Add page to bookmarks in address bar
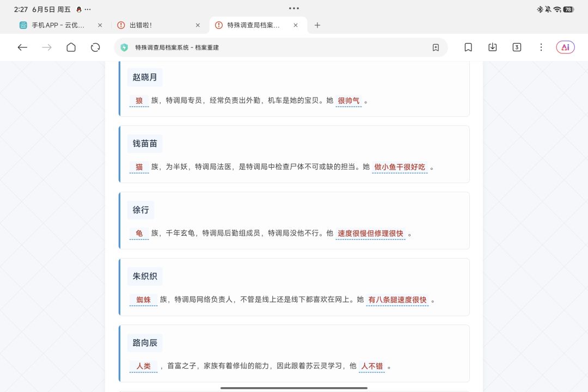The height and width of the screenshot is (392, 588). [x=436, y=48]
